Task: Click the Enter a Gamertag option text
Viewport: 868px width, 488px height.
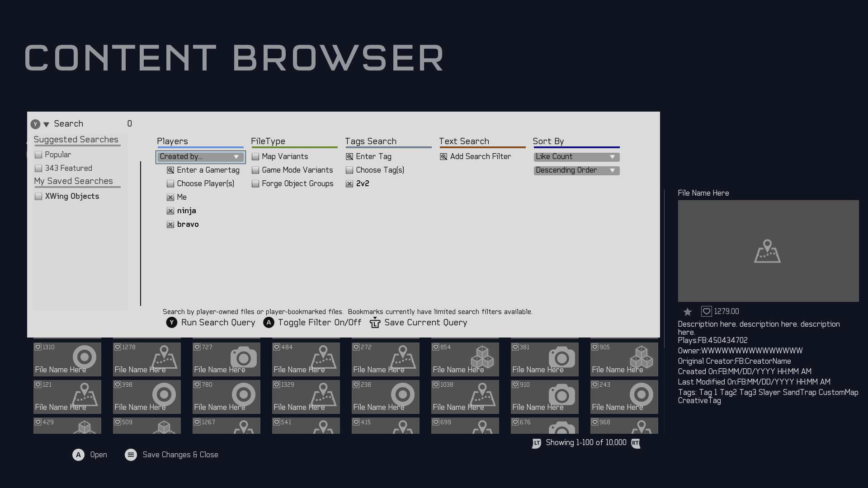Action: [208, 170]
